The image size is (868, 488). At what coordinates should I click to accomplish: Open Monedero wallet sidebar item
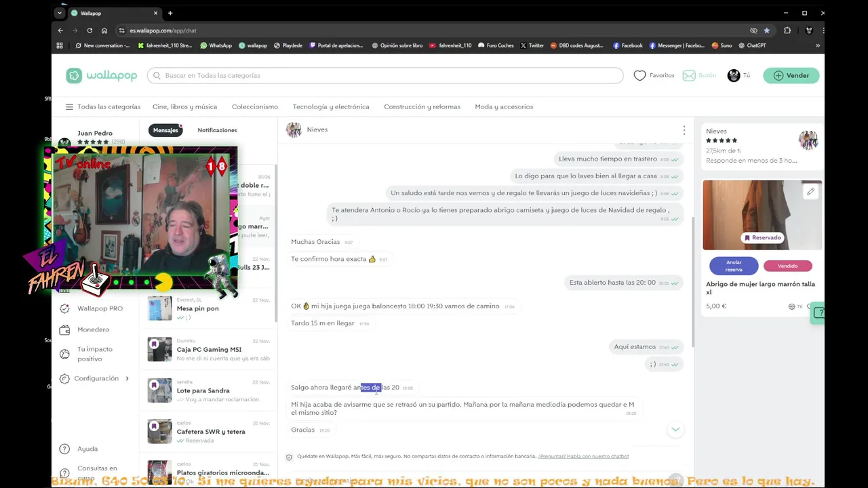tap(85, 330)
